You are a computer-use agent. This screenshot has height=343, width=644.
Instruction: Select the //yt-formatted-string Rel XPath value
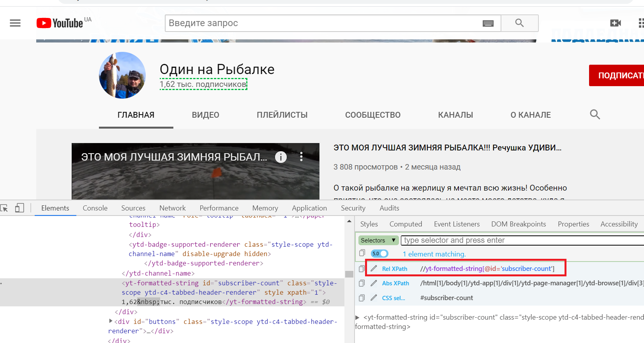487,269
